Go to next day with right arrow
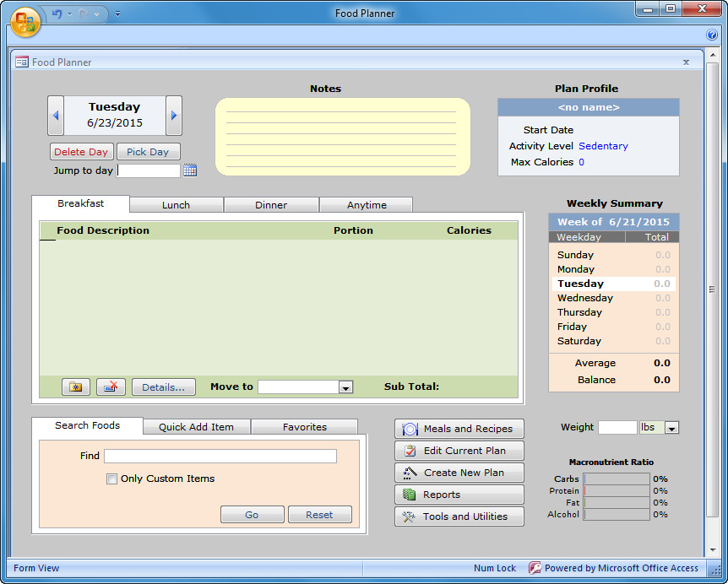Screen dimensions: 728x584 (174, 115)
